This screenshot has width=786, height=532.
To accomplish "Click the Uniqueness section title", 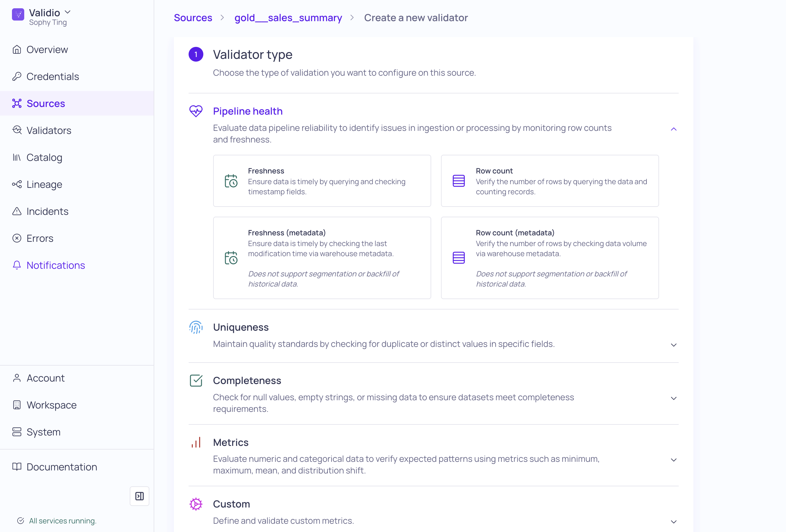I will pyautogui.click(x=241, y=327).
